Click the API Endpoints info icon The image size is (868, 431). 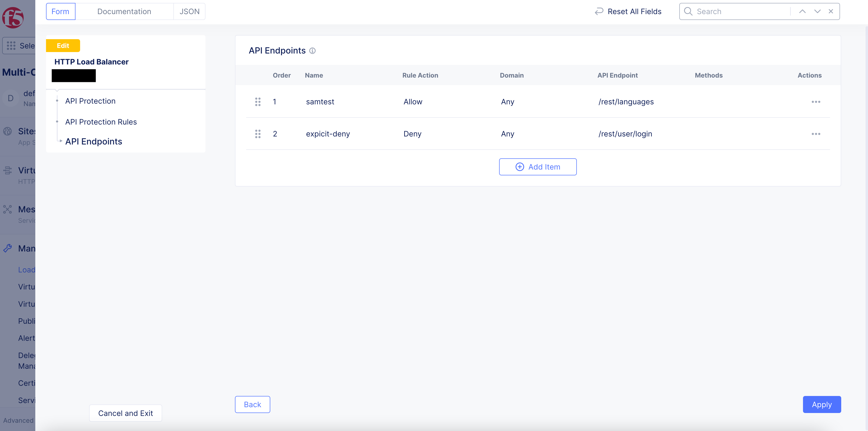pyautogui.click(x=312, y=51)
